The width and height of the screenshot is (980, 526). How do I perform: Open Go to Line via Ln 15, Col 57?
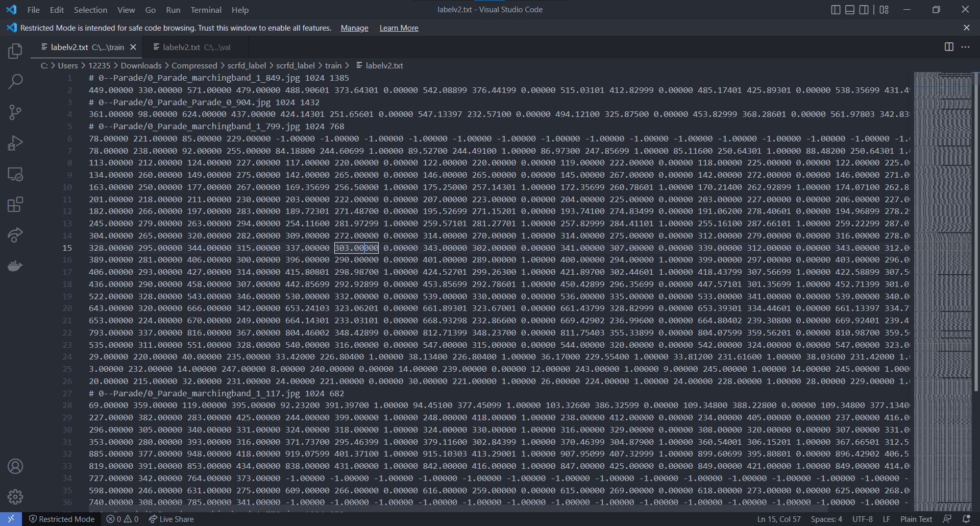pos(779,519)
